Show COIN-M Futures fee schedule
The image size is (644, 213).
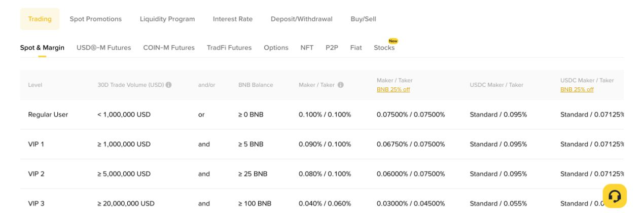[169, 47]
